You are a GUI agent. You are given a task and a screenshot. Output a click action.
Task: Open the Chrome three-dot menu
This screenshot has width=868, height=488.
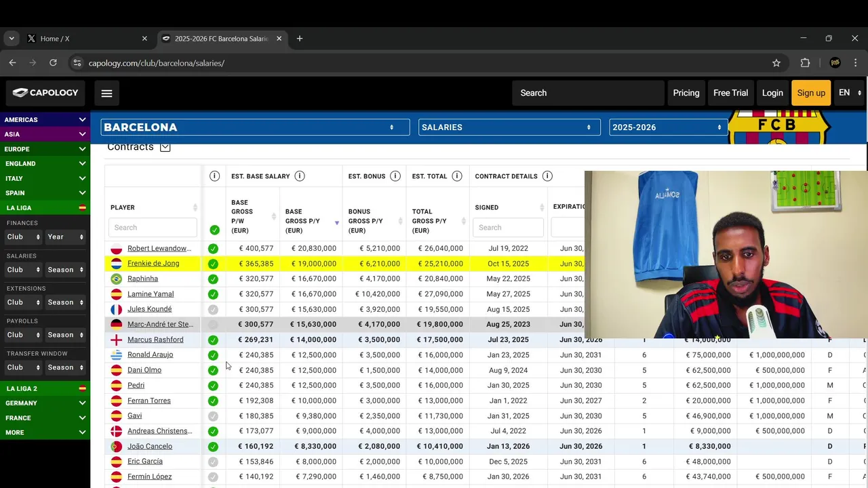(x=856, y=63)
